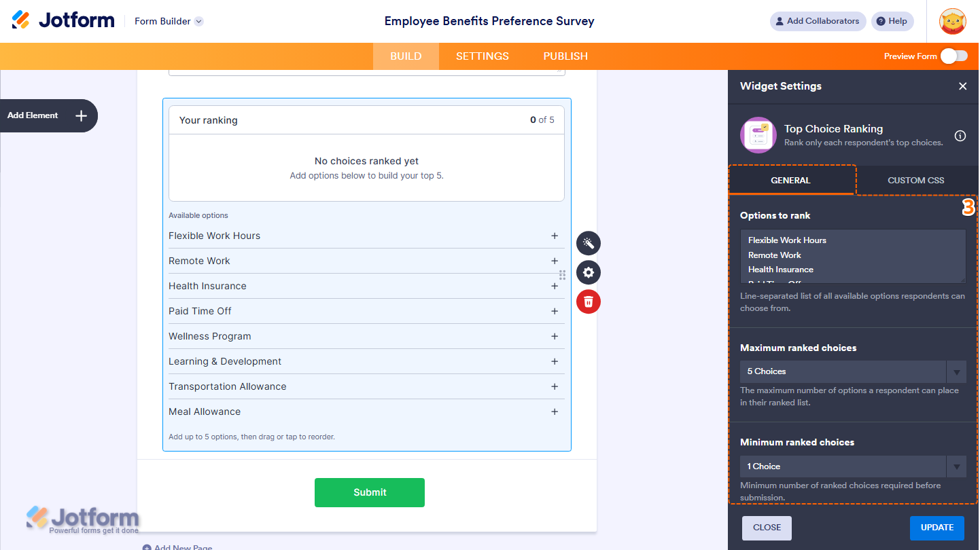980x550 pixels.
Task: Click the Flexible Work Hours option text
Action: pyautogui.click(x=214, y=236)
